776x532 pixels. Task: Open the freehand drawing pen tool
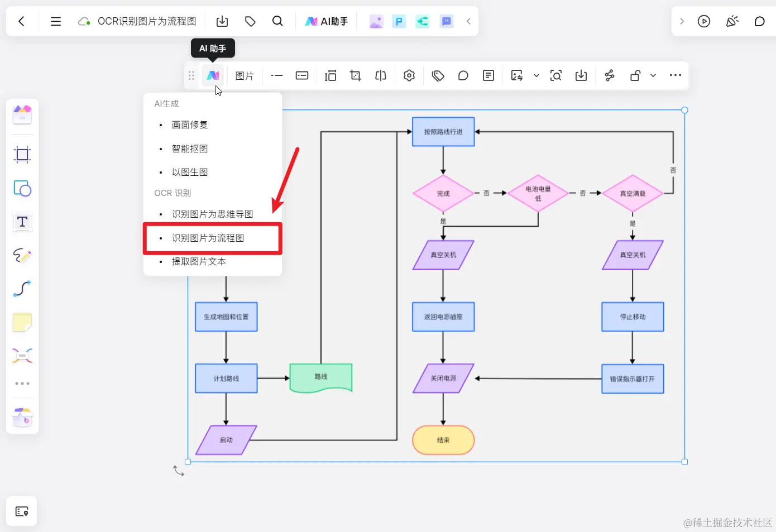click(x=22, y=255)
